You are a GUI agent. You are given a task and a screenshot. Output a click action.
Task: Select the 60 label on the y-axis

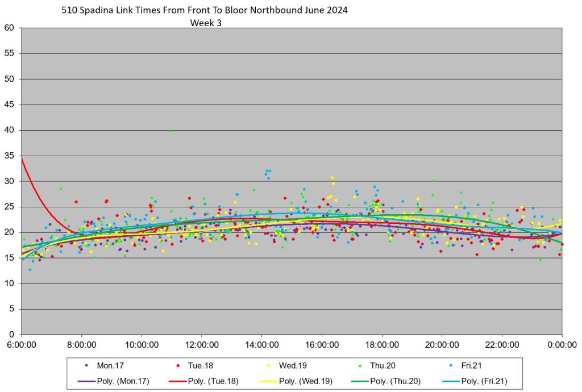coord(10,28)
